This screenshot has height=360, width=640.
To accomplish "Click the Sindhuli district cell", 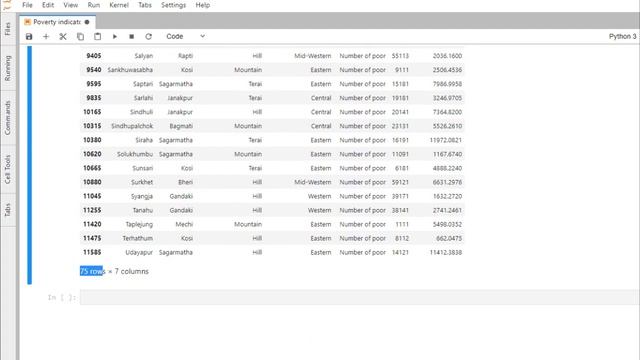I will click(142, 112).
